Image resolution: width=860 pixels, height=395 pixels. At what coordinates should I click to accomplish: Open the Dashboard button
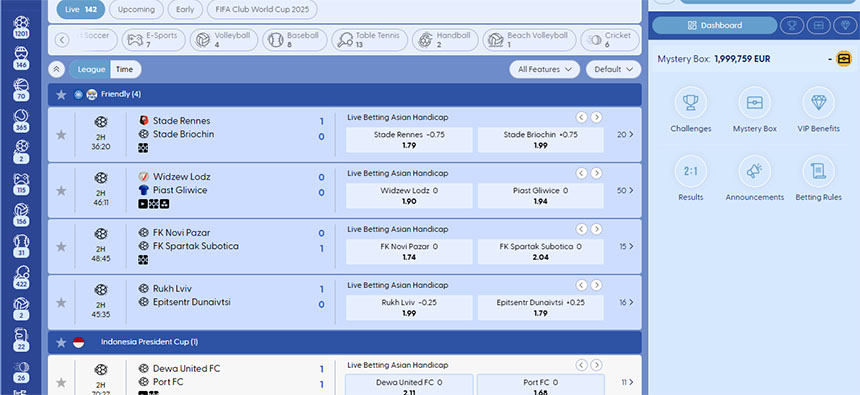[715, 25]
